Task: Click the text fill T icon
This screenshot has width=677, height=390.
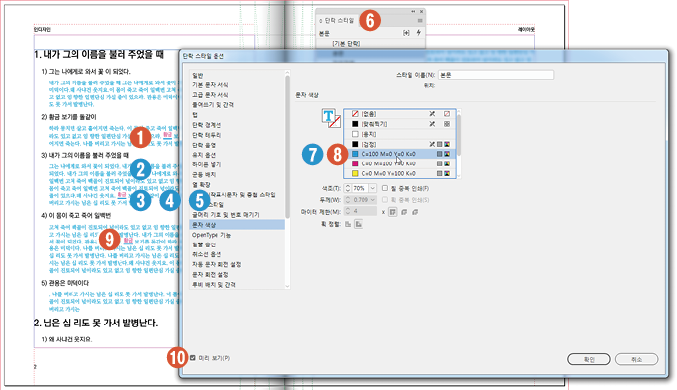Action: click(328, 116)
